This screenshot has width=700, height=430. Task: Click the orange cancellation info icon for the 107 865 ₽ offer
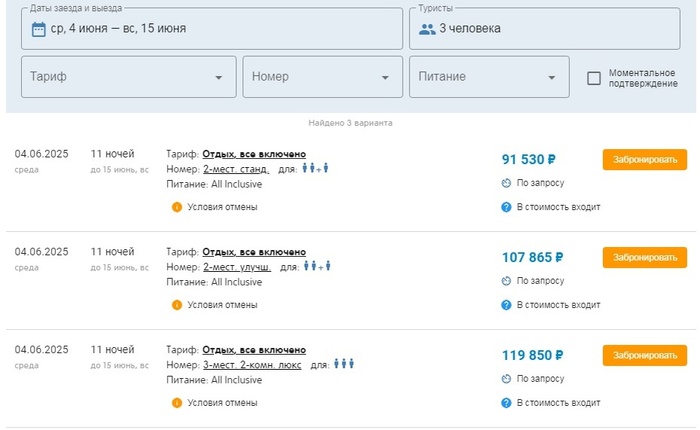[x=177, y=305]
